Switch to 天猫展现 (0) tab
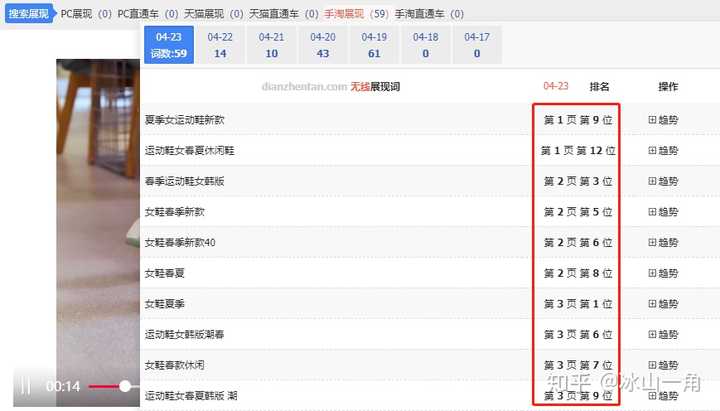 tap(214, 14)
